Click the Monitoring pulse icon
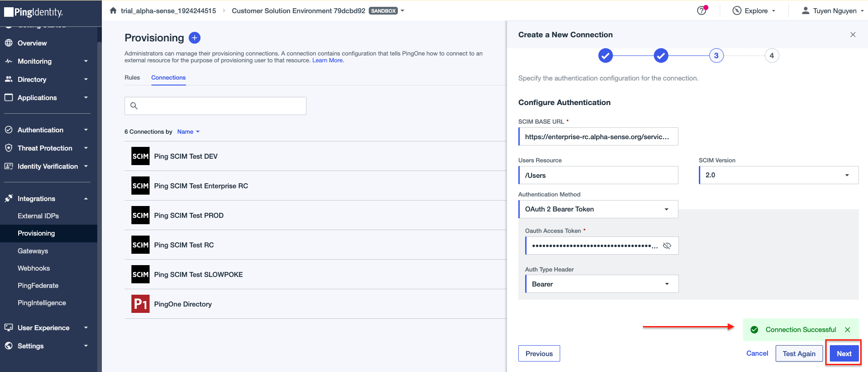This screenshot has height=372, width=868. point(9,61)
